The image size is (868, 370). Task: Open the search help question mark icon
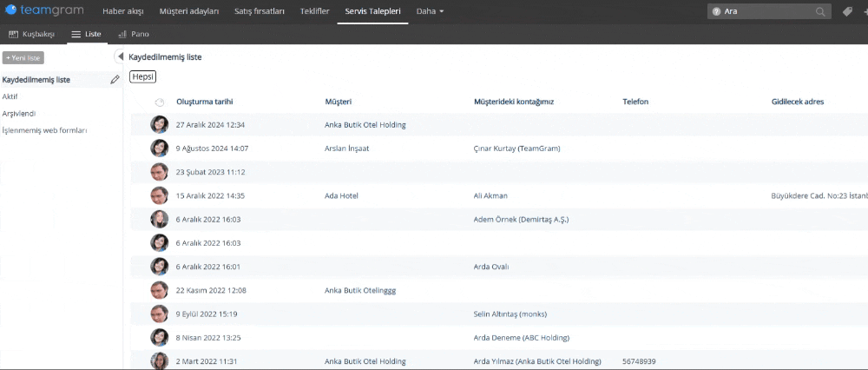click(x=716, y=11)
